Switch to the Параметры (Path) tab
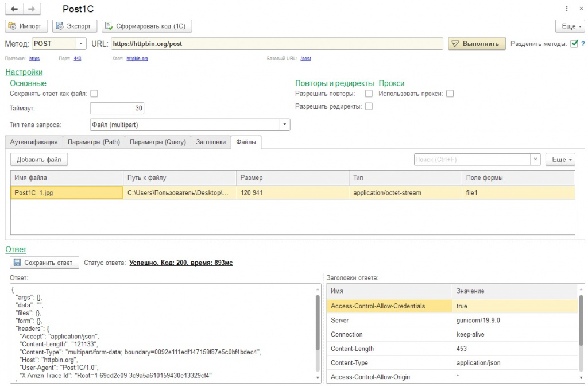Image resolution: width=588 pixels, height=386 pixels. [x=94, y=142]
